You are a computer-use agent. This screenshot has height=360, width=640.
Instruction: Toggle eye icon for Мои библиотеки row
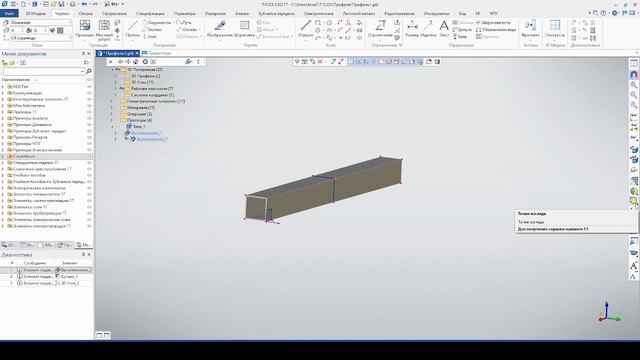click(89, 106)
